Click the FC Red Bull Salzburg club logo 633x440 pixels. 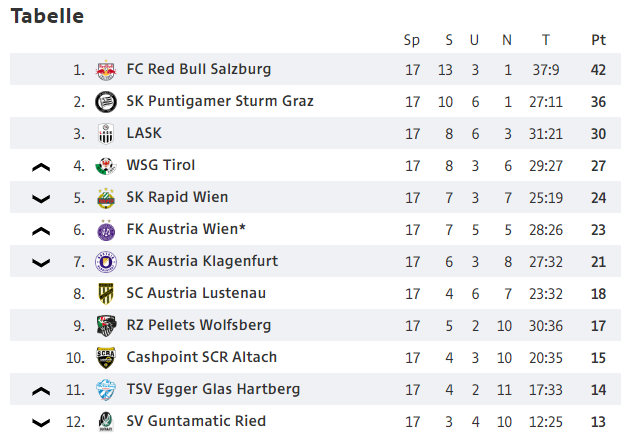[x=106, y=70]
